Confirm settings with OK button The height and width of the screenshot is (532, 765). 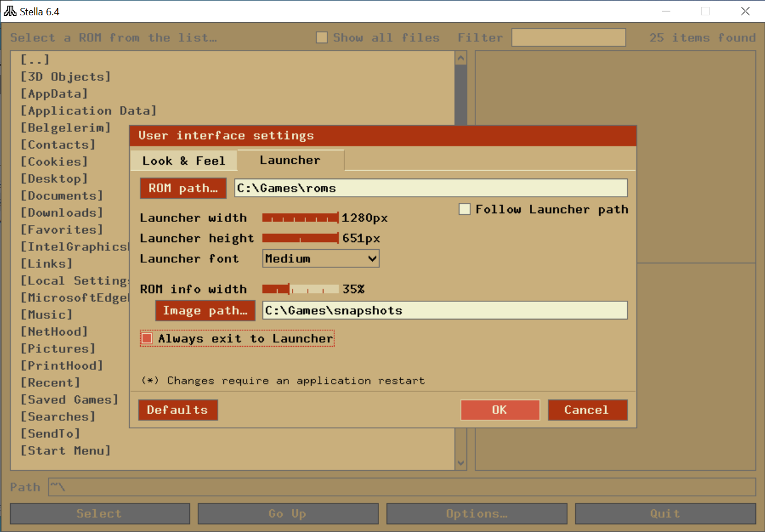[x=500, y=410]
